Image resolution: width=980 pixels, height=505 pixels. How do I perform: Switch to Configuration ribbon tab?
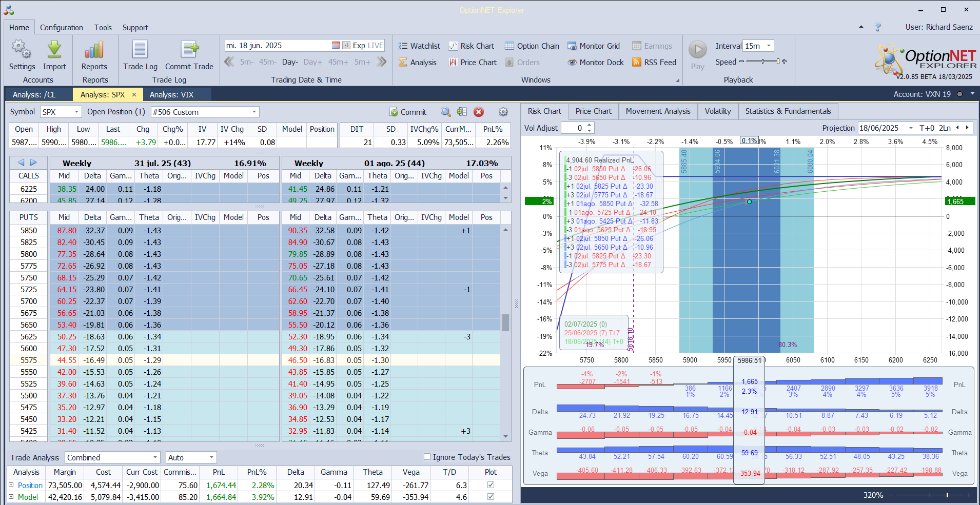62,27
